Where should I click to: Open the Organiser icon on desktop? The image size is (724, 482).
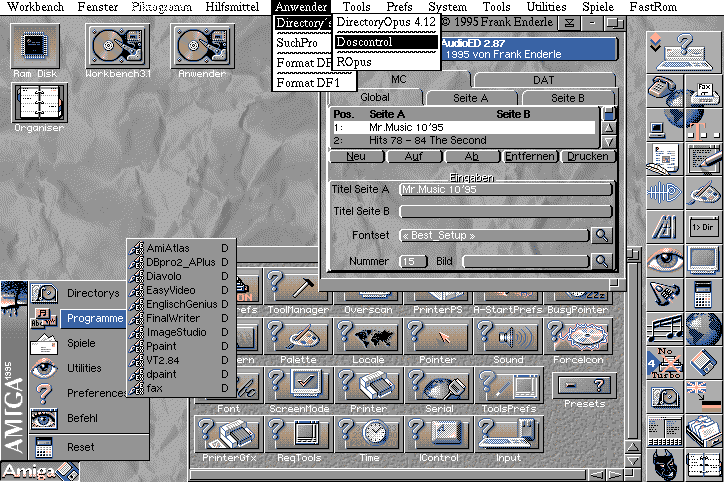39,102
